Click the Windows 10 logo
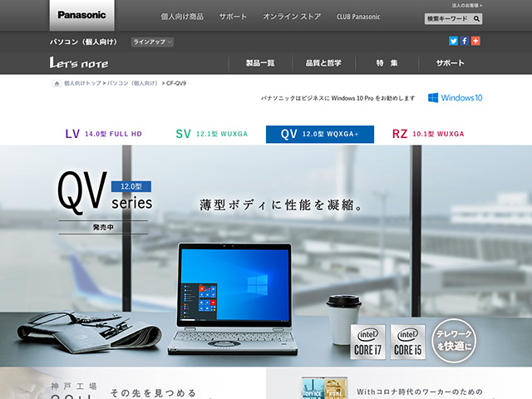This screenshot has width=532, height=399. click(x=455, y=98)
